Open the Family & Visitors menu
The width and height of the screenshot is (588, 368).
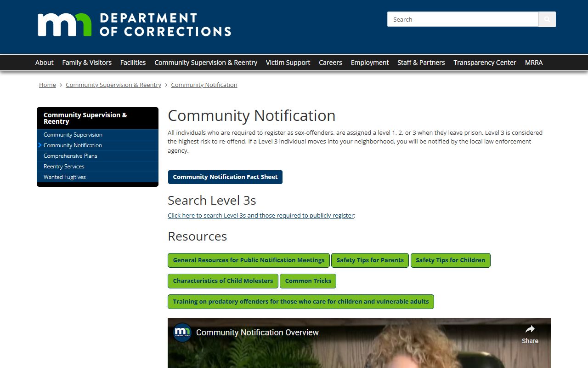tap(87, 63)
